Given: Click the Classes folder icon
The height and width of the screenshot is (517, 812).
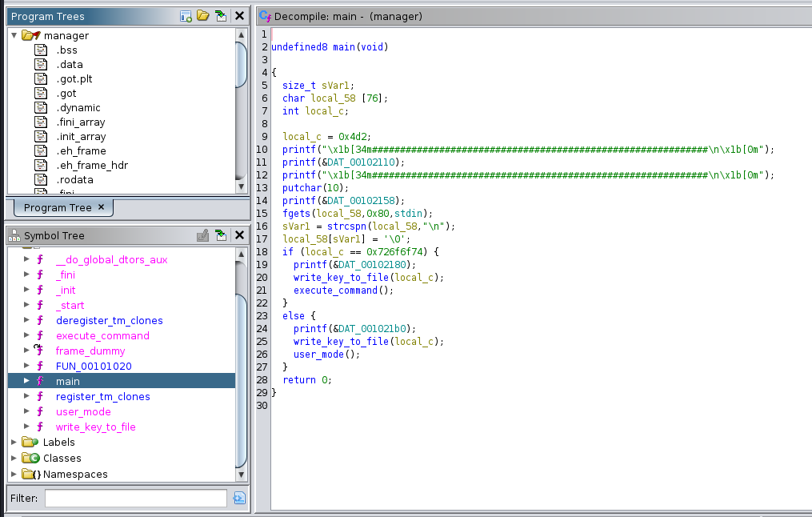Looking at the screenshot, I should 30,458.
